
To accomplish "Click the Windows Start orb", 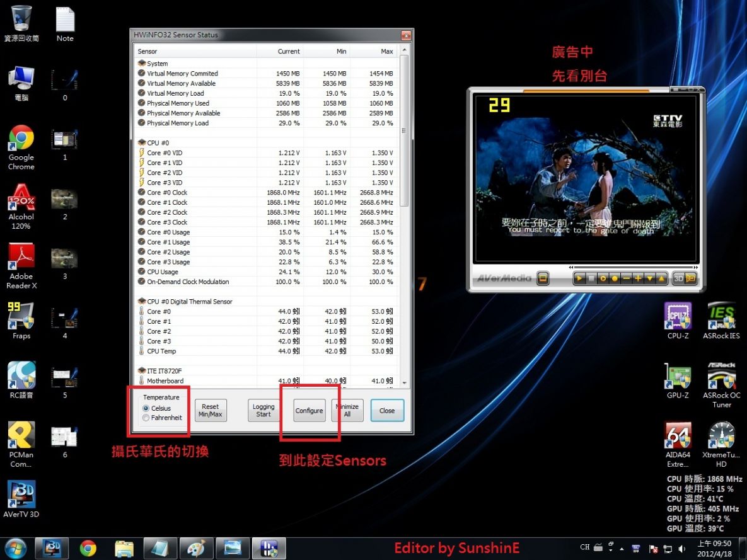I will point(16,549).
